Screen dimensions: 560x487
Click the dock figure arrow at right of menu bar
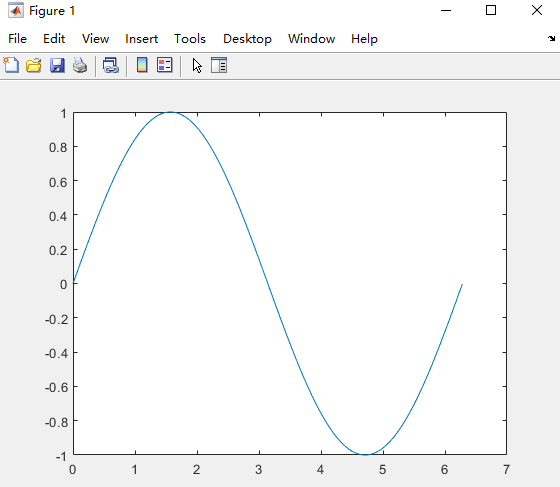point(551,38)
